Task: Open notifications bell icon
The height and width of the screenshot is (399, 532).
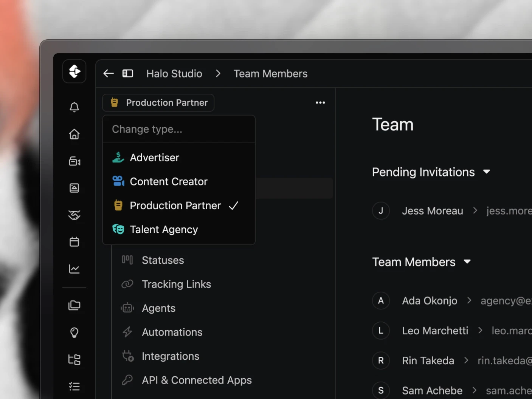Action: 74,107
